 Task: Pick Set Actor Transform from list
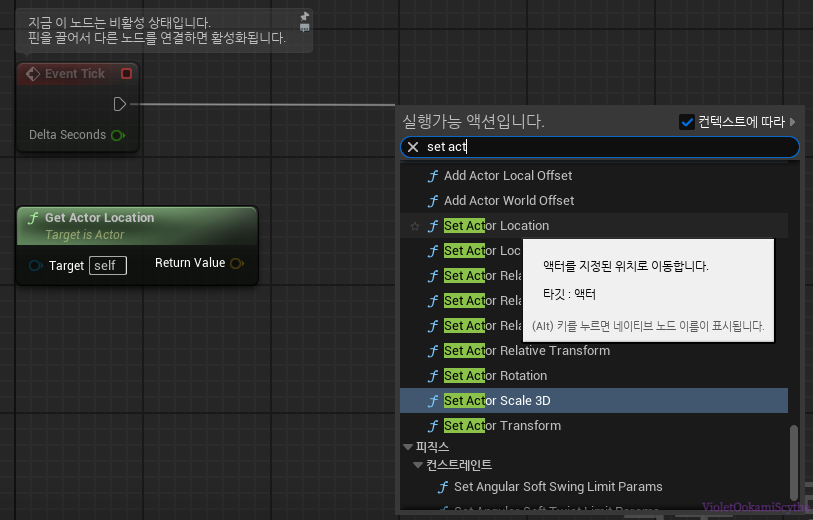594,426
